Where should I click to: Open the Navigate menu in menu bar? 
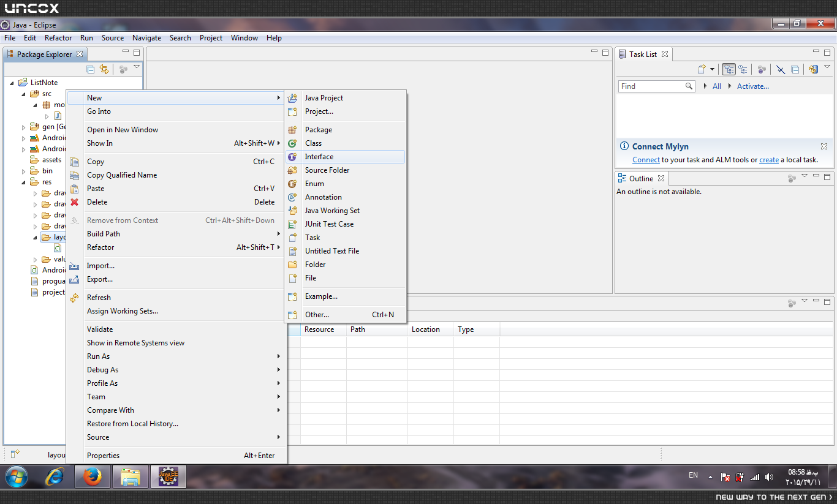pos(147,38)
